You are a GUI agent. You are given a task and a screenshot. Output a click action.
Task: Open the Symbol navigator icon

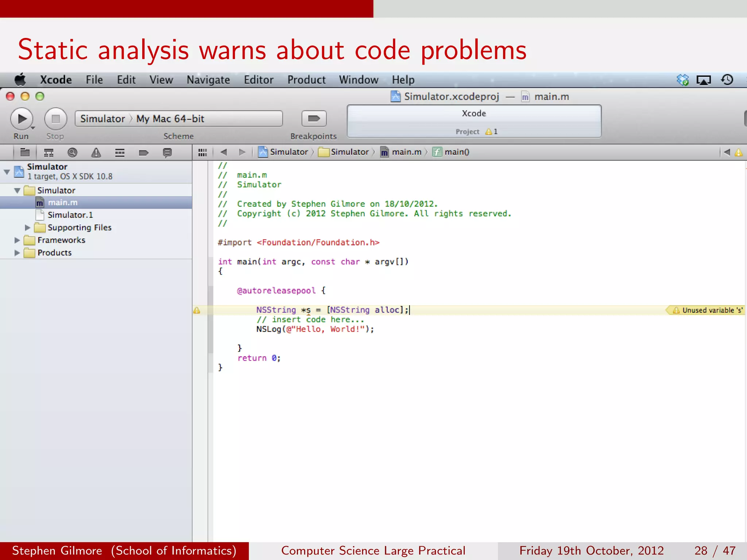[49, 152]
